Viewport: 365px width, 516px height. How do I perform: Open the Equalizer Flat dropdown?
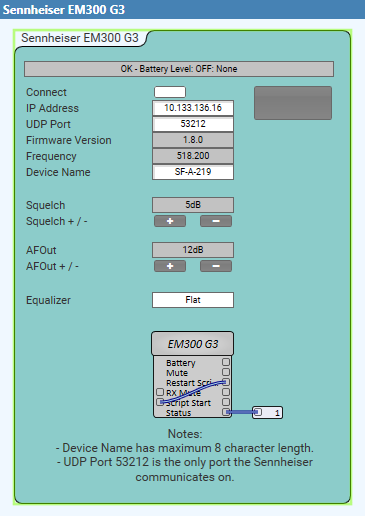tap(193, 300)
